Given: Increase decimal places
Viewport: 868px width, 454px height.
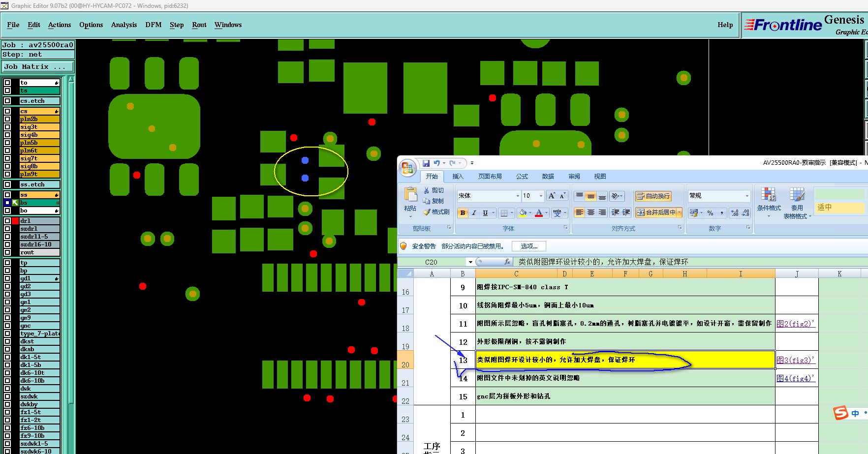Looking at the screenshot, I should (x=735, y=213).
